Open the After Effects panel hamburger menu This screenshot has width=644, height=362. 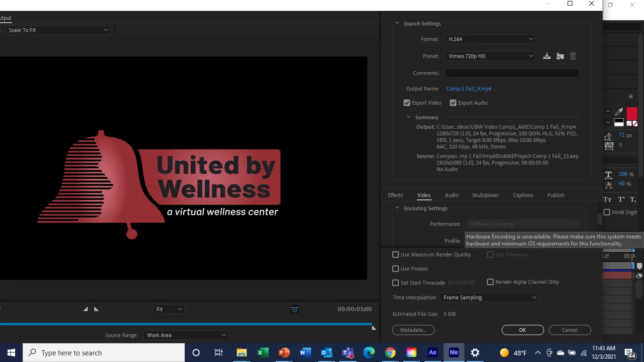630,96
